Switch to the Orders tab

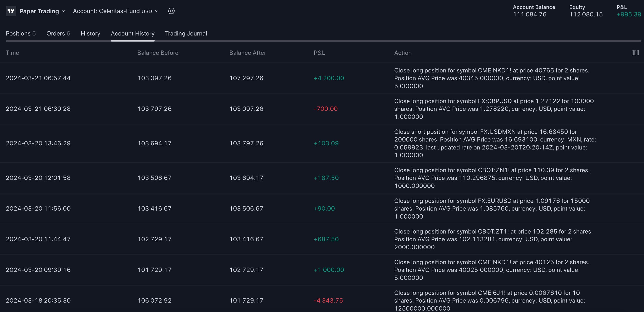[58, 34]
